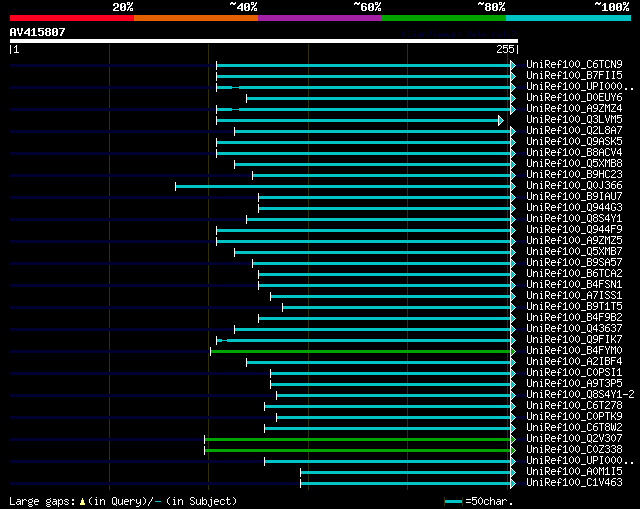Select the UniRef100_C0Z338 label

point(574,450)
